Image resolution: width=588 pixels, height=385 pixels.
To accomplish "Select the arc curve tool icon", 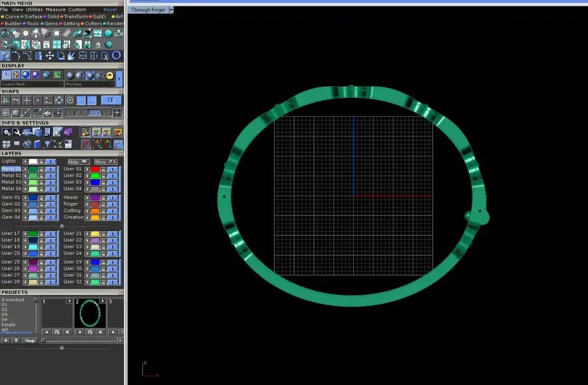I will click(x=16, y=55).
